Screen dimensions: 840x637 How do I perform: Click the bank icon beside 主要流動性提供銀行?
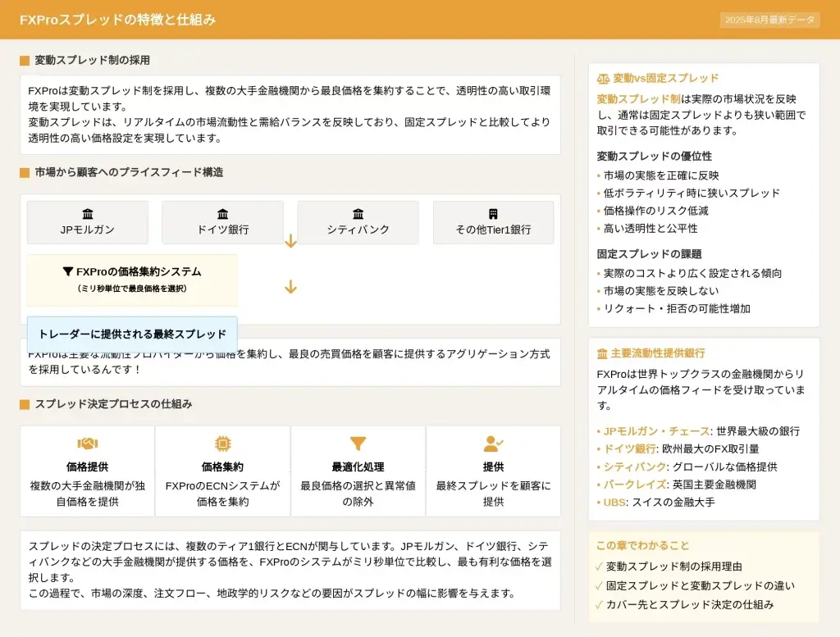click(603, 353)
